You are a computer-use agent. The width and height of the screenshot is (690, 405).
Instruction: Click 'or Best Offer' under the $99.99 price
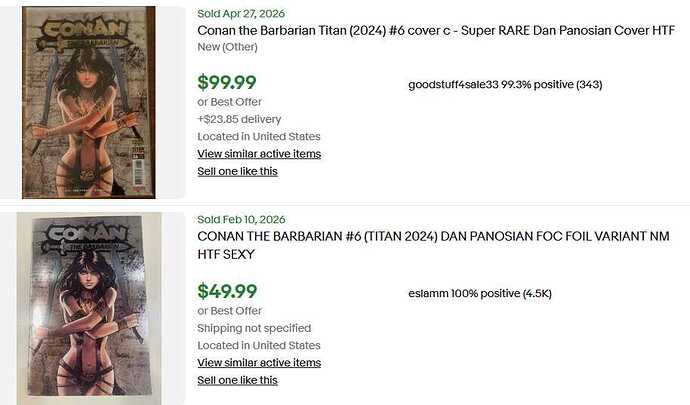coord(229,102)
